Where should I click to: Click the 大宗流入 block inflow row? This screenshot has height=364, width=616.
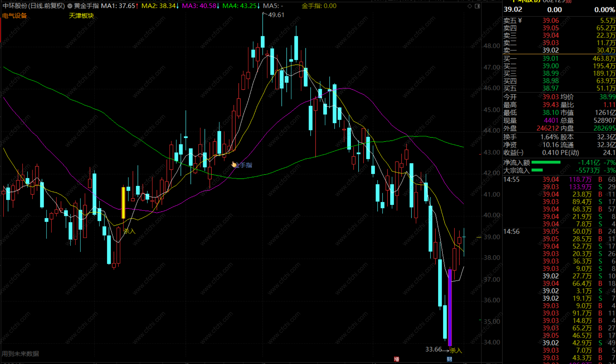point(516,171)
